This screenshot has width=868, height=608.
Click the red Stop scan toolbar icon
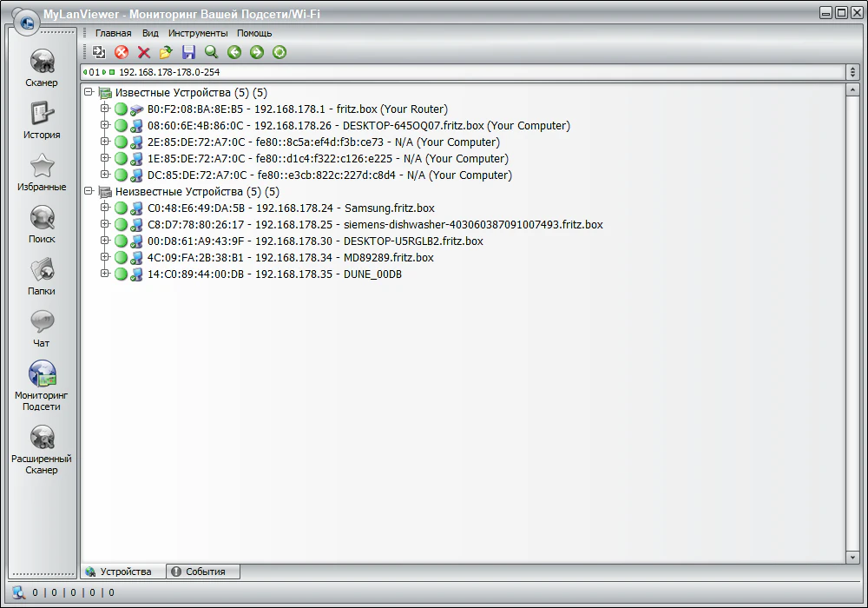(122, 53)
